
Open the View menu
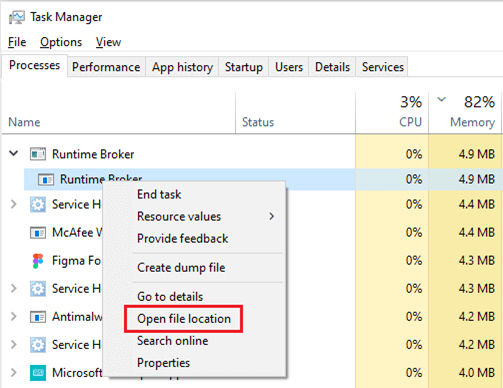point(108,42)
